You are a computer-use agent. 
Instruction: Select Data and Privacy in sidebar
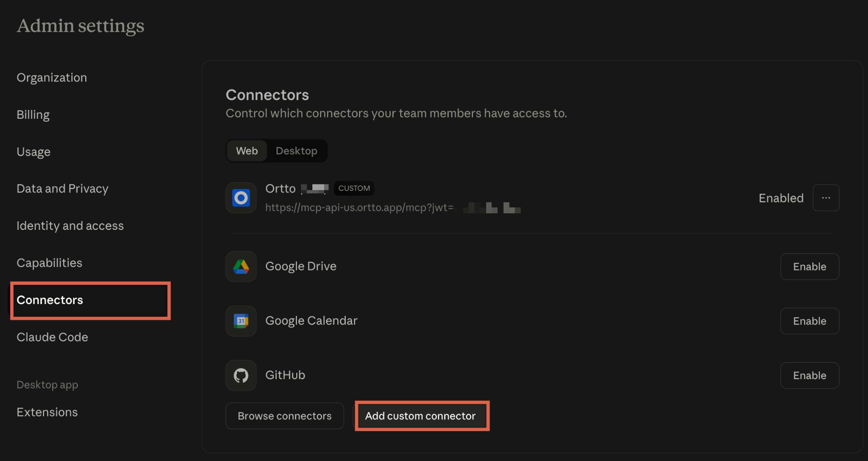pyautogui.click(x=62, y=189)
